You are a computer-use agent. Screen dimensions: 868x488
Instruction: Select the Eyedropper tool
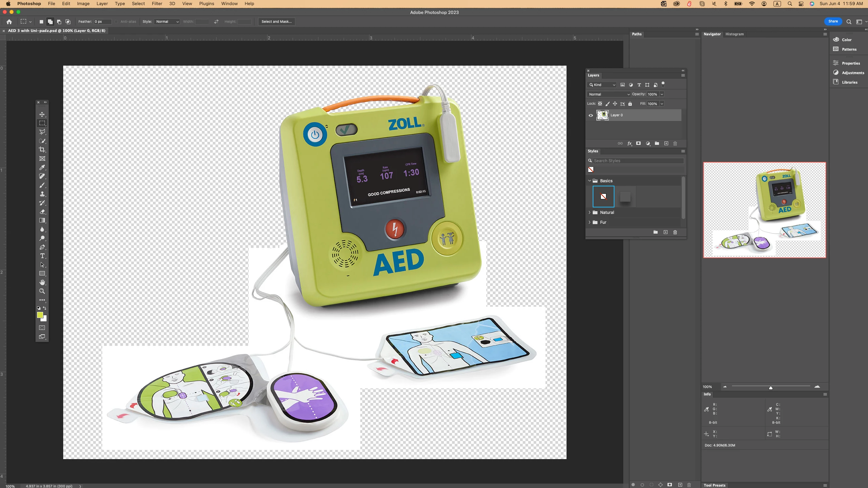42,167
